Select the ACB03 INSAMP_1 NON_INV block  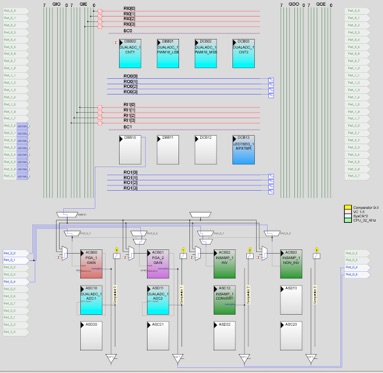tap(291, 264)
